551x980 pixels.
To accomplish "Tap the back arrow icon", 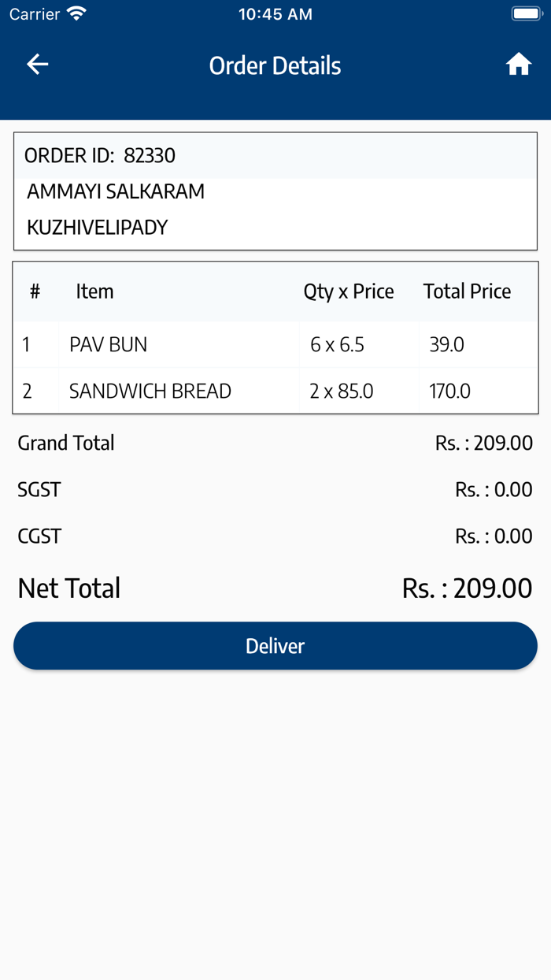I will [38, 65].
